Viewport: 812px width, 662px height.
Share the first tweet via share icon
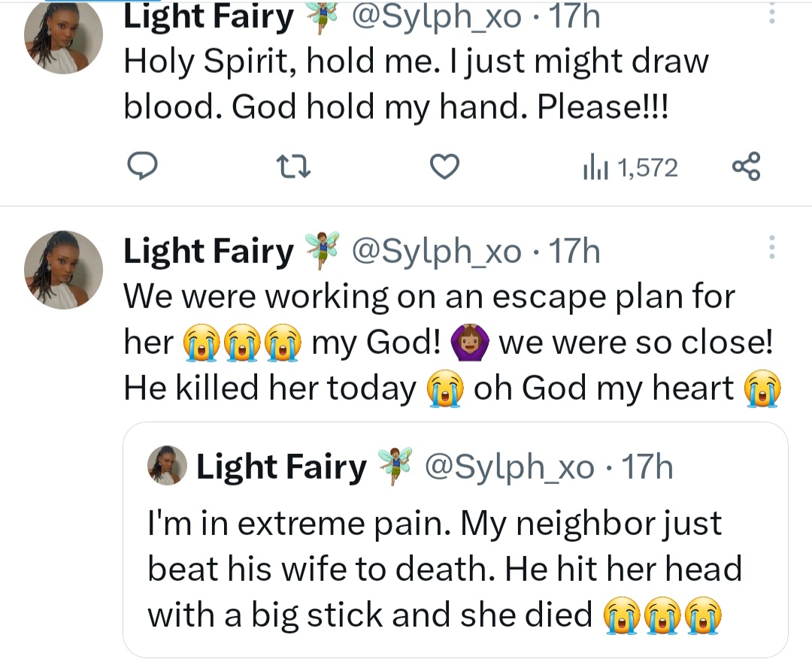point(746,167)
